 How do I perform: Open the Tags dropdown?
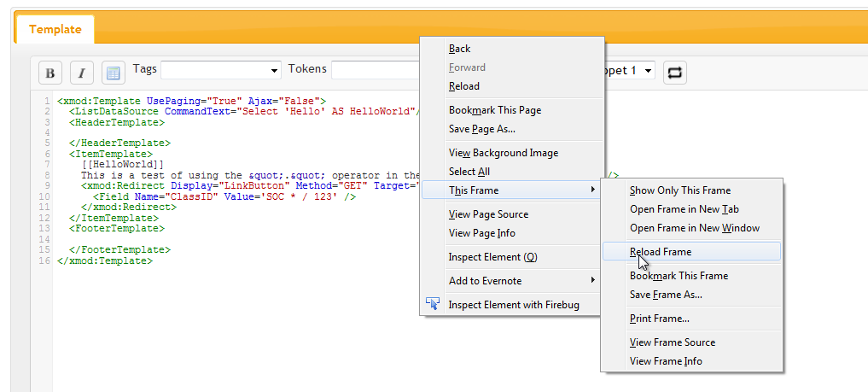221,70
